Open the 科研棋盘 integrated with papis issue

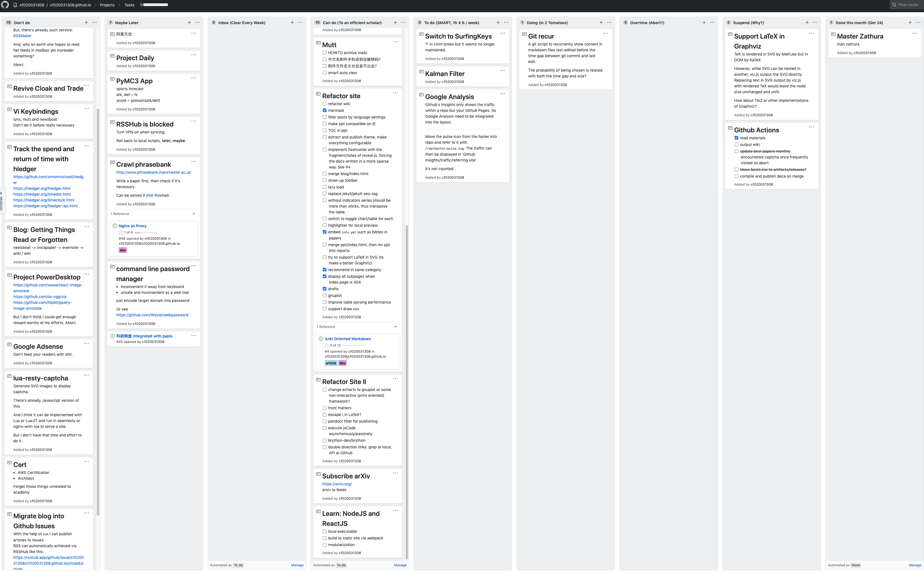pos(144,336)
